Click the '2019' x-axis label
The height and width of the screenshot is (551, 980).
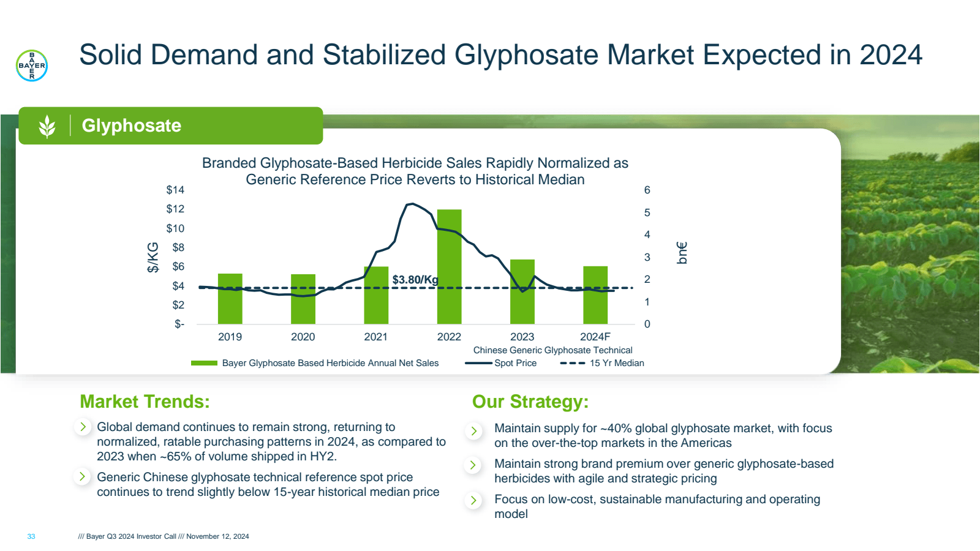pyautogui.click(x=230, y=337)
